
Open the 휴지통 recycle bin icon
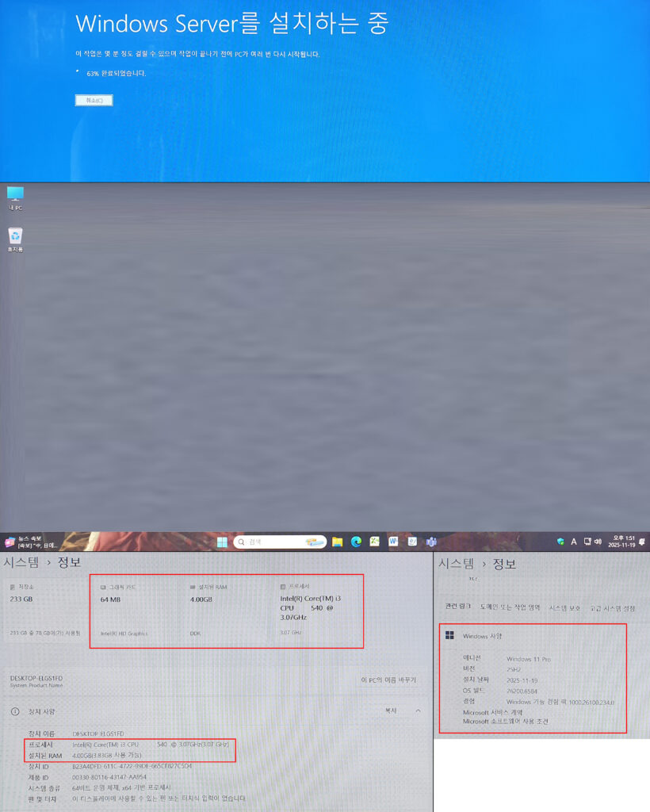click(x=15, y=239)
